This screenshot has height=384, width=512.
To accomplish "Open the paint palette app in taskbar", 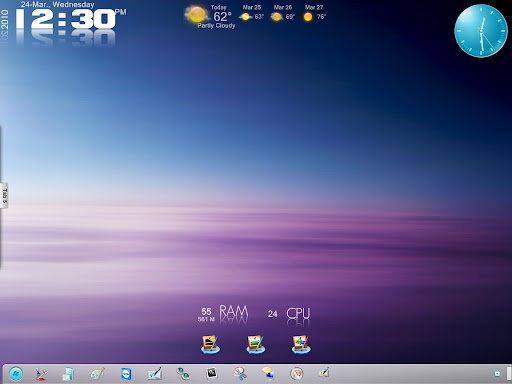I will click(x=98, y=374).
